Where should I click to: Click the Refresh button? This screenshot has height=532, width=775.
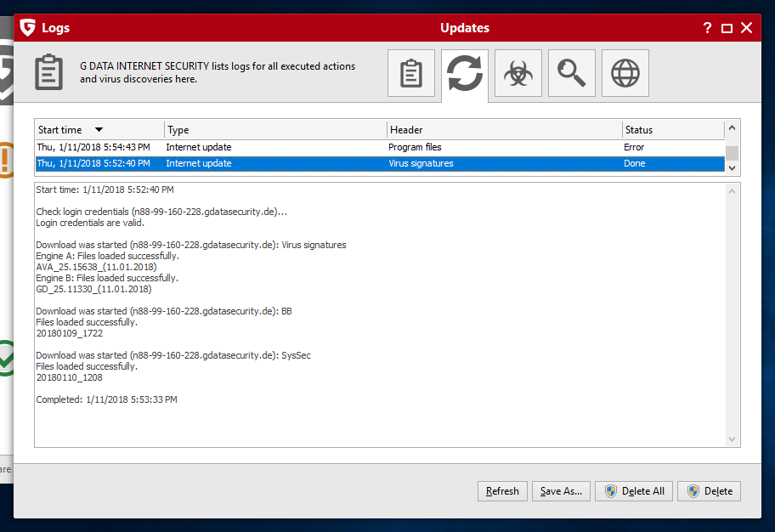coord(502,491)
